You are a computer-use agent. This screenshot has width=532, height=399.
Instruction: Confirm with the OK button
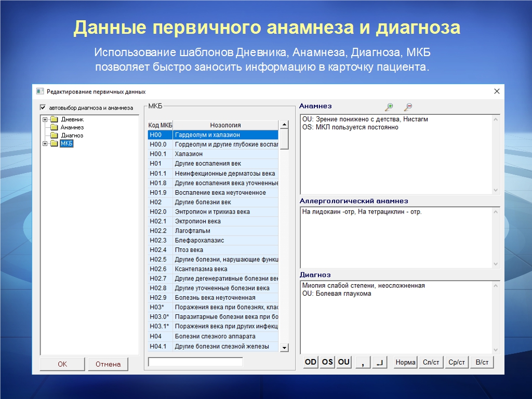click(x=62, y=364)
